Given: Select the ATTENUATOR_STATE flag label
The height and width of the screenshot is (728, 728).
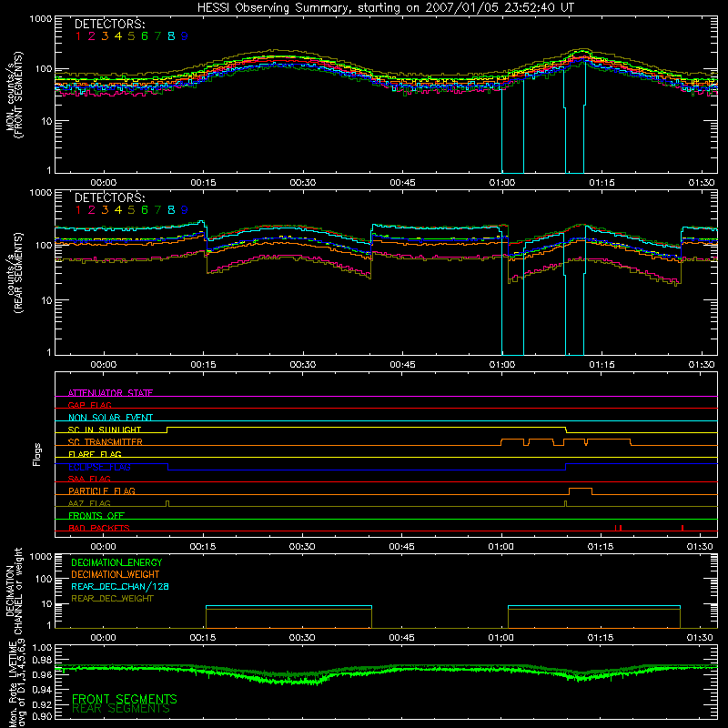Looking at the screenshot, I should pyautogui.click(x=110, y=393).
